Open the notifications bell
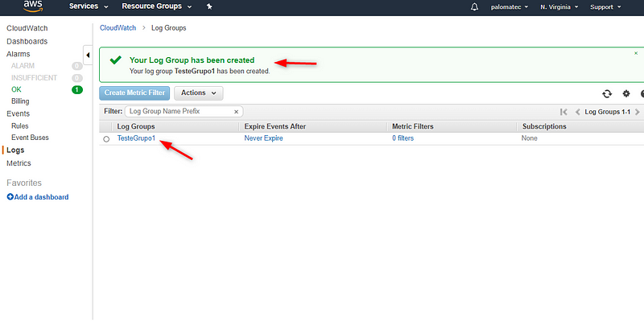Viewport: 644px width, 321px height. tap(474, 7)
